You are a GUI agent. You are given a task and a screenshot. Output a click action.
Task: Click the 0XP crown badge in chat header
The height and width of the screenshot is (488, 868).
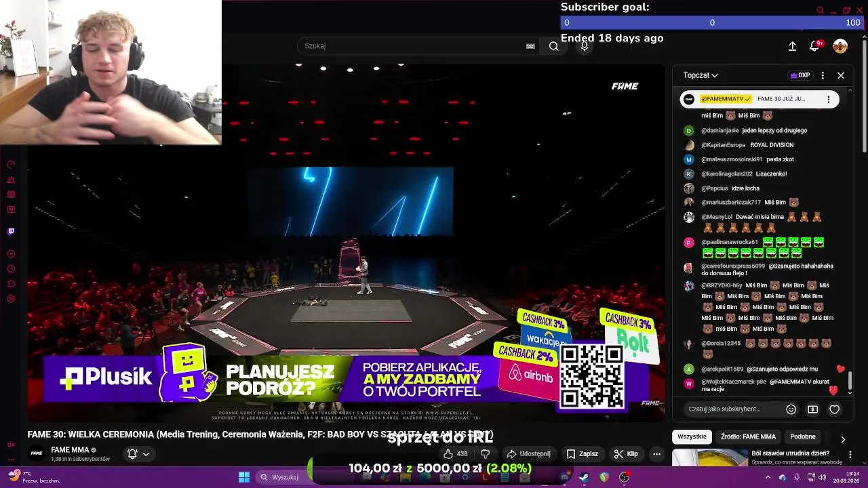tap(800, 75)
